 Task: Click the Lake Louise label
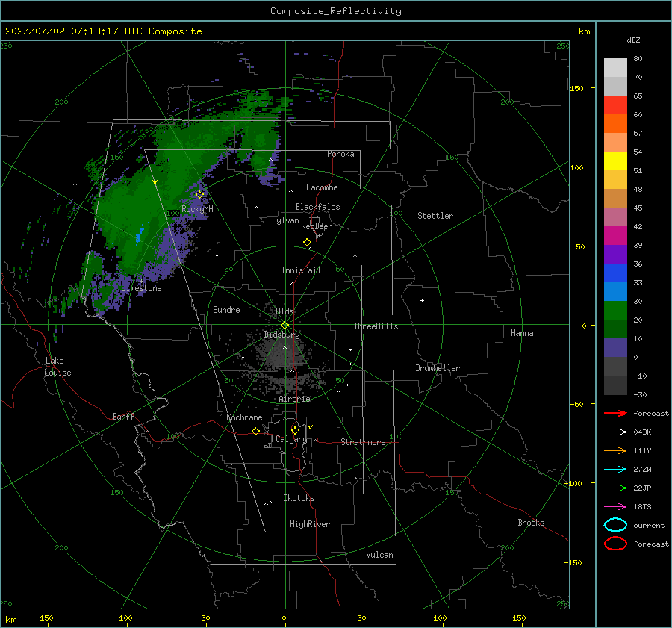point(57,367)
